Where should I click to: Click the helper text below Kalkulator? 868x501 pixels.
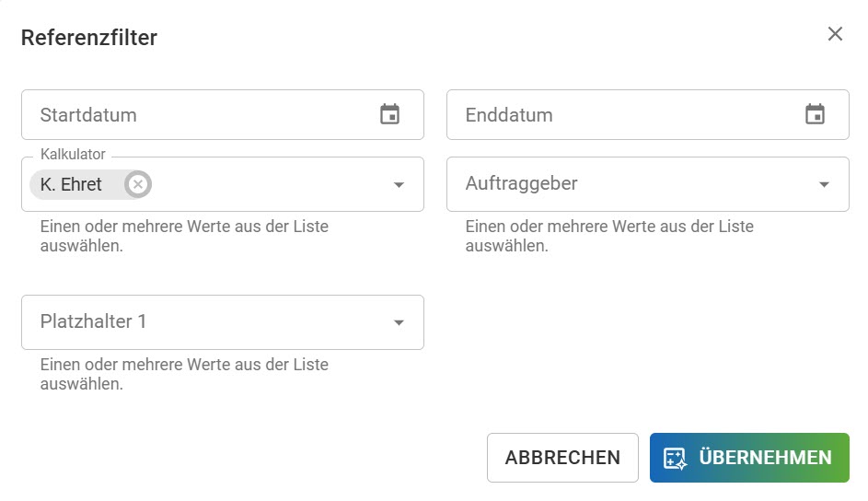click(x=184, y=236)
